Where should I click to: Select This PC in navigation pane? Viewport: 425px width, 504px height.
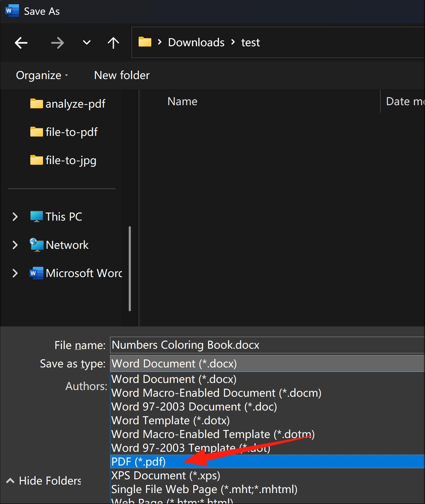click(x=64, y=217)
